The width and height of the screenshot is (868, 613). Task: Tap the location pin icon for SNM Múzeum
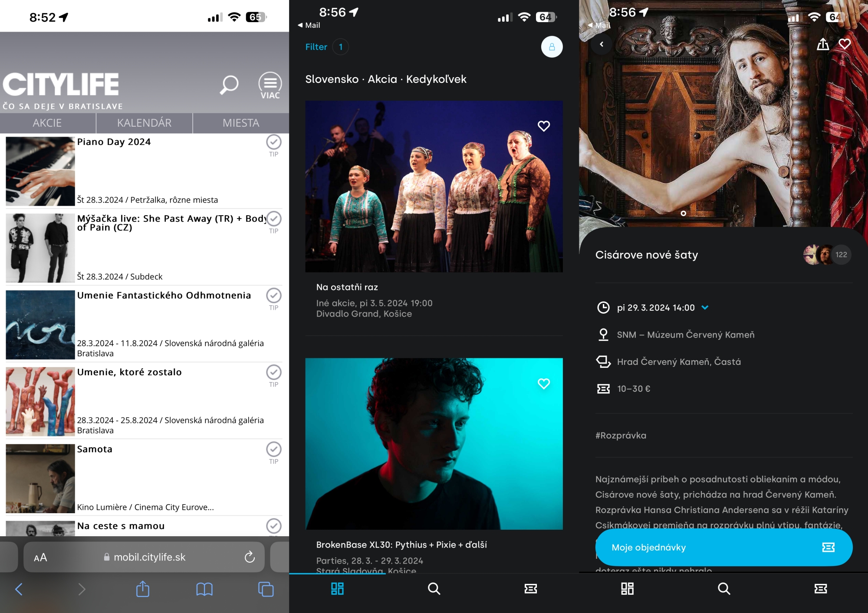[x=603, y=334]
